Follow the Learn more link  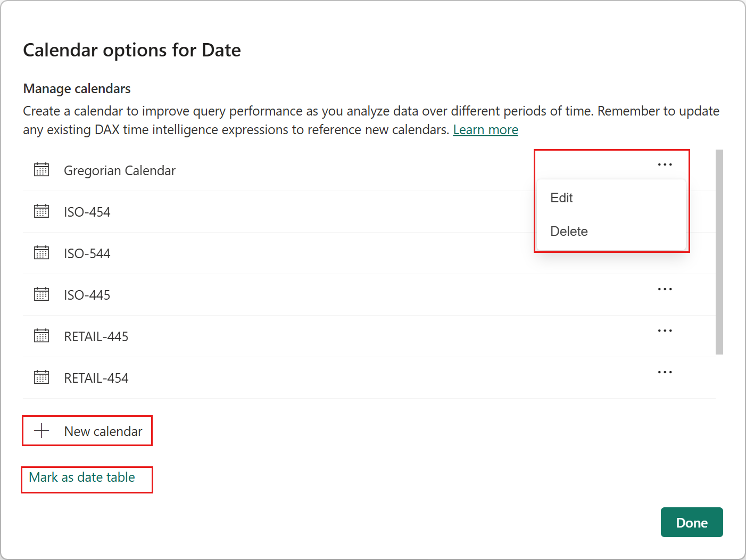[485, 130]
